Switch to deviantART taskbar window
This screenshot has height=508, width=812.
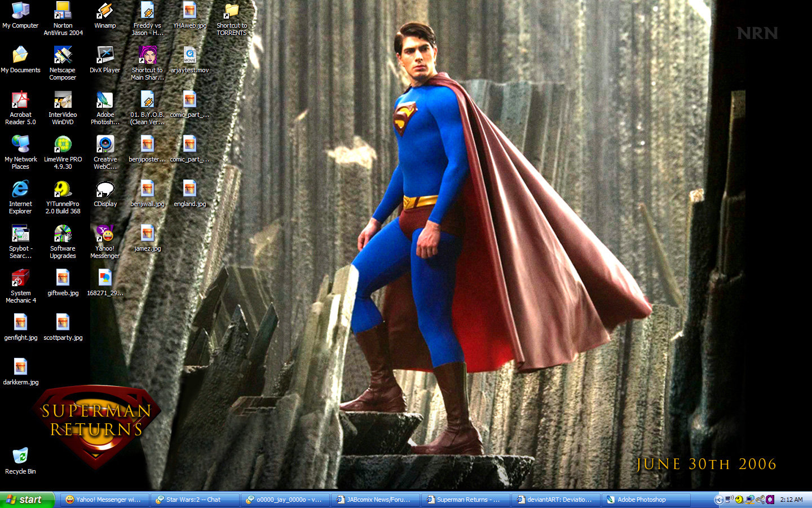pos(555,500)
